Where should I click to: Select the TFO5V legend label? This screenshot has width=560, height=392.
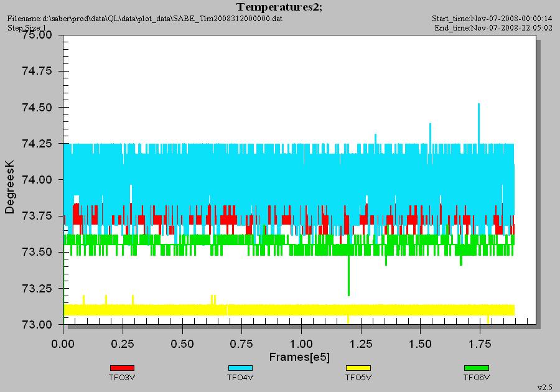pos(358,377)
